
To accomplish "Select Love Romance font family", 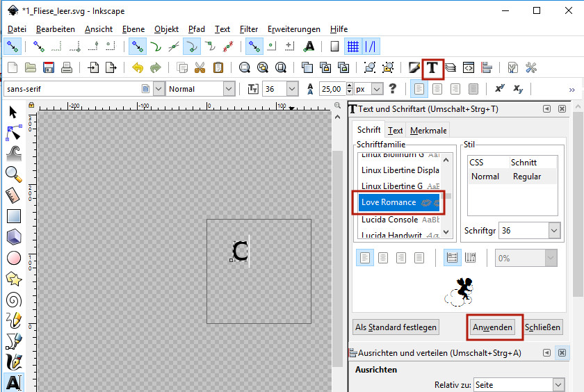I will 399,202.
